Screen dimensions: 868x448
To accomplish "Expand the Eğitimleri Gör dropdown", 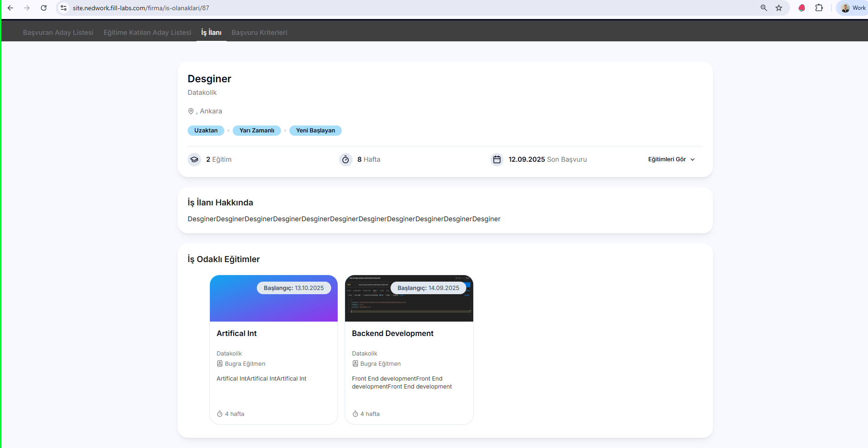I will [671, 159].
